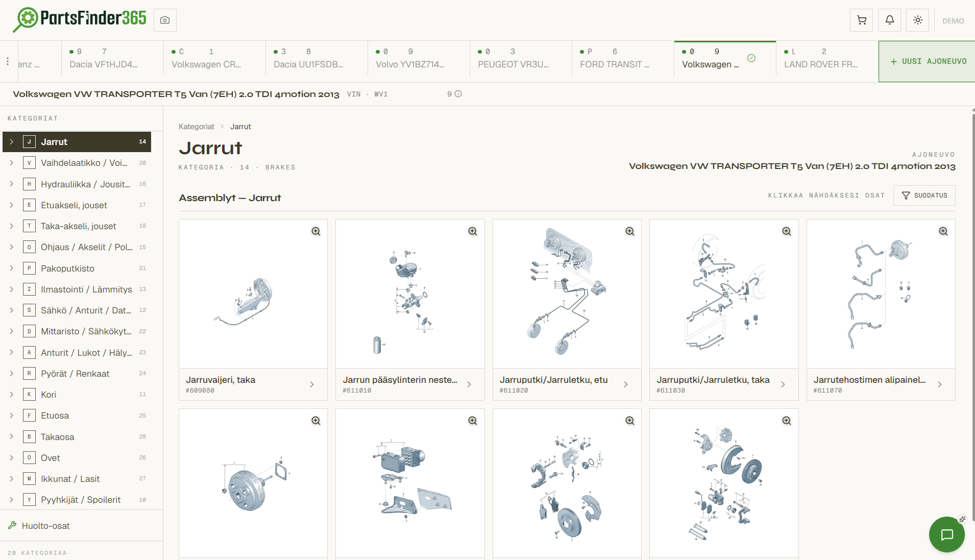The width and height of the screenshot is (975, 560).
Task: Go to Kategoriat breadcrumb link
Action: [197, 127]
